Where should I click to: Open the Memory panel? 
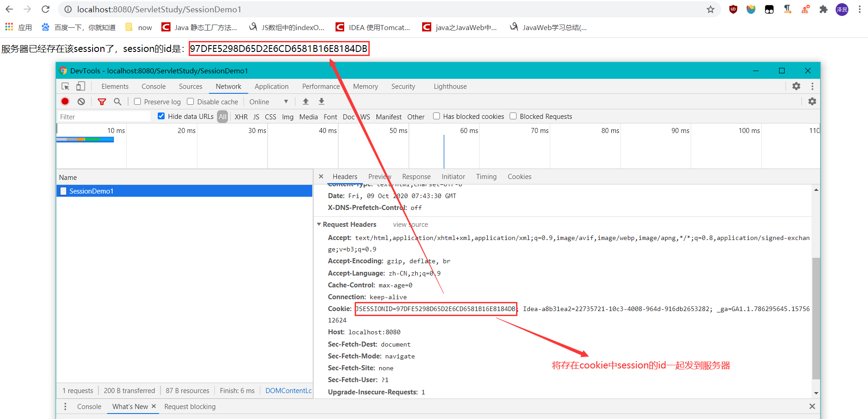tap(365, 87)
